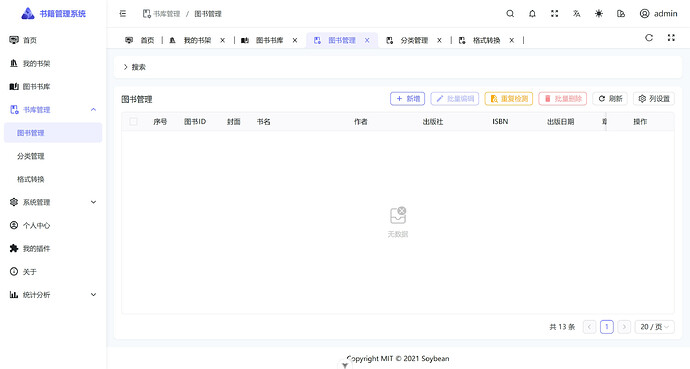Open 个人中心 in the sidebar
This screenshot has width=690, height=369.
(53, 225)
